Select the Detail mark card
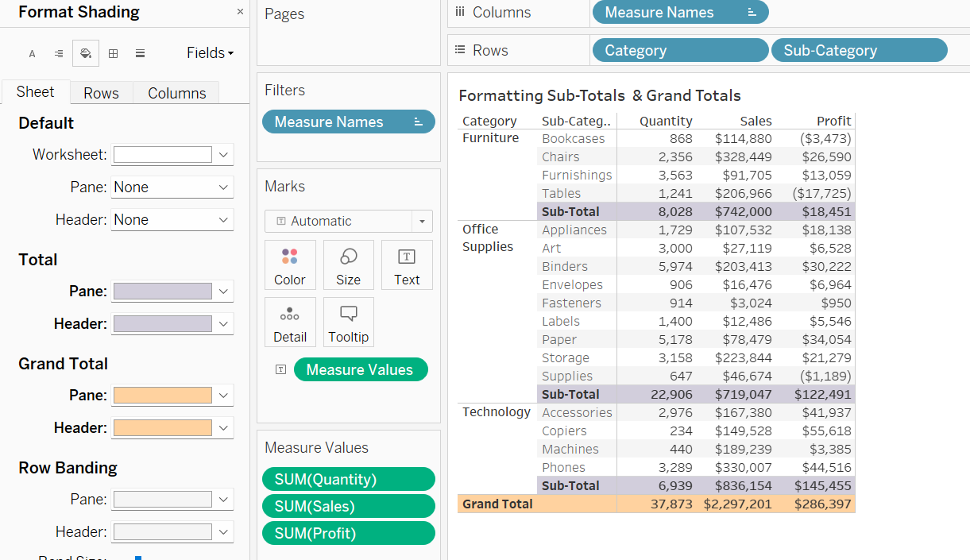Image resolution: width=970 pixels, height=560 pixels. click(290, 322)
